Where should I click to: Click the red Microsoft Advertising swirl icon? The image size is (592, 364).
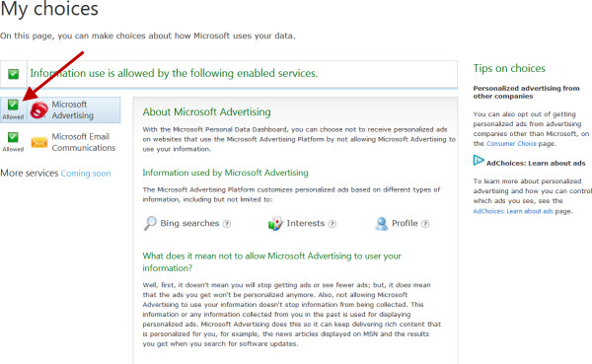pyautogui.click(x=38, y=109)
